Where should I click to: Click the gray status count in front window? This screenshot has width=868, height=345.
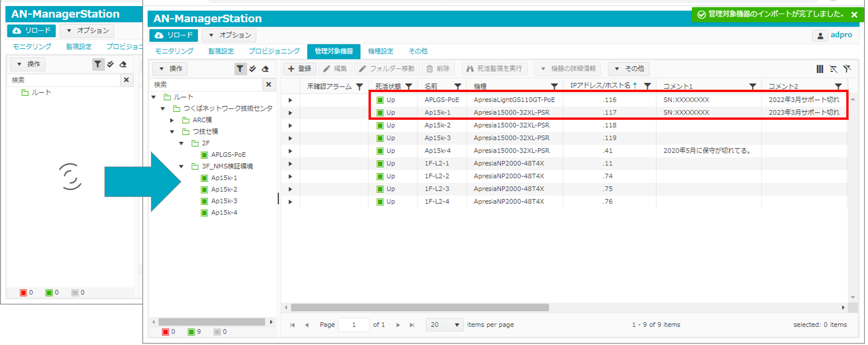click(220, 332)
